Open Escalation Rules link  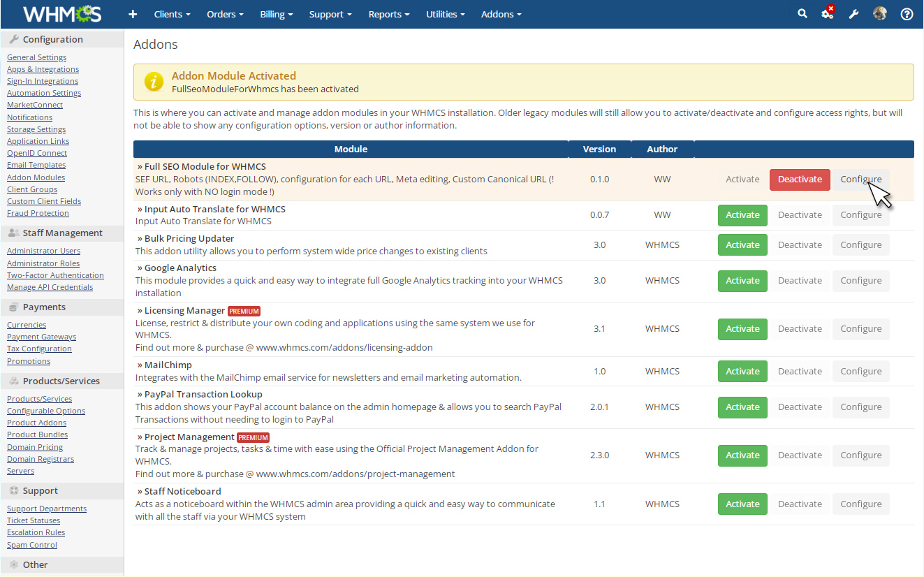pyautogui.click(x=36, y=532)
